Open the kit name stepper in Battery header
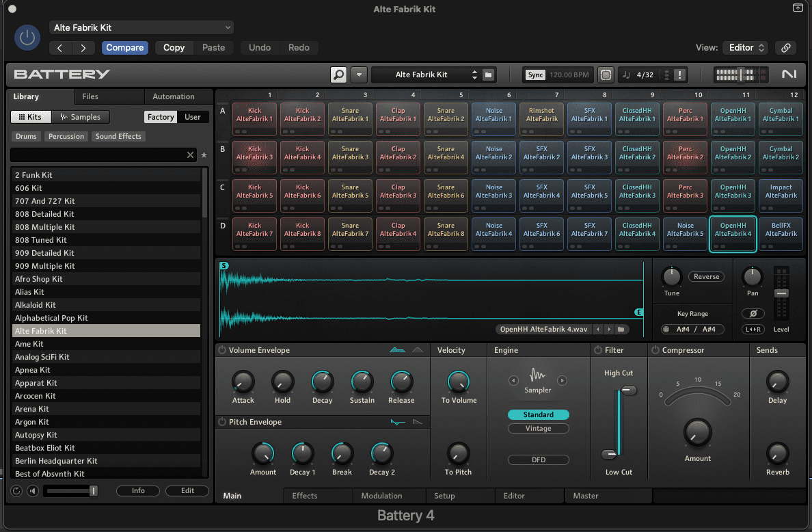This screenshot has width=812, height=532. (x=474, y=75)
